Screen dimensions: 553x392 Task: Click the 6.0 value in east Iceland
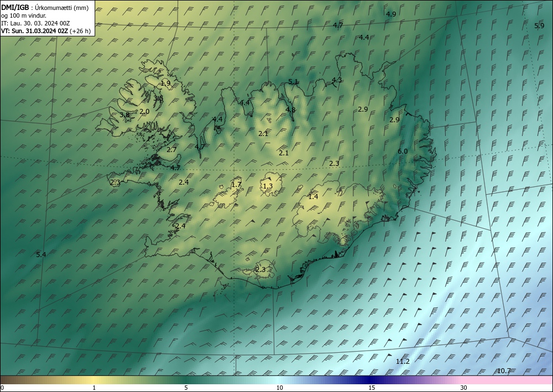403,151
